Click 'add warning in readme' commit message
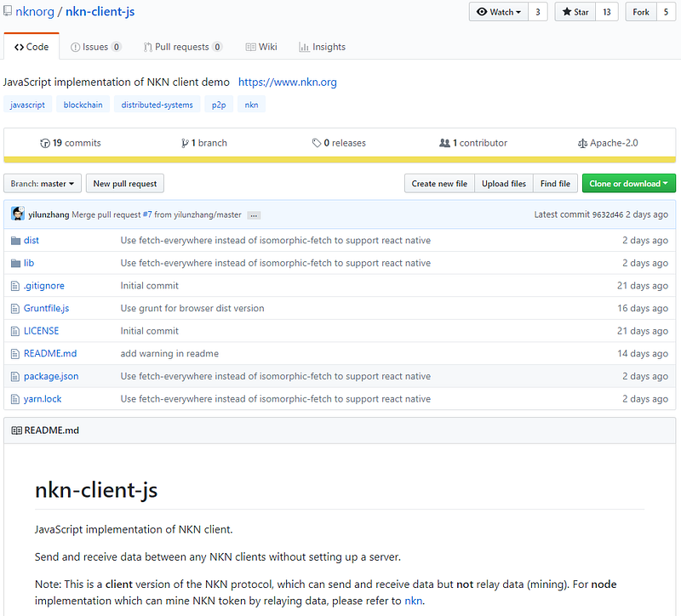 (169, 353)
